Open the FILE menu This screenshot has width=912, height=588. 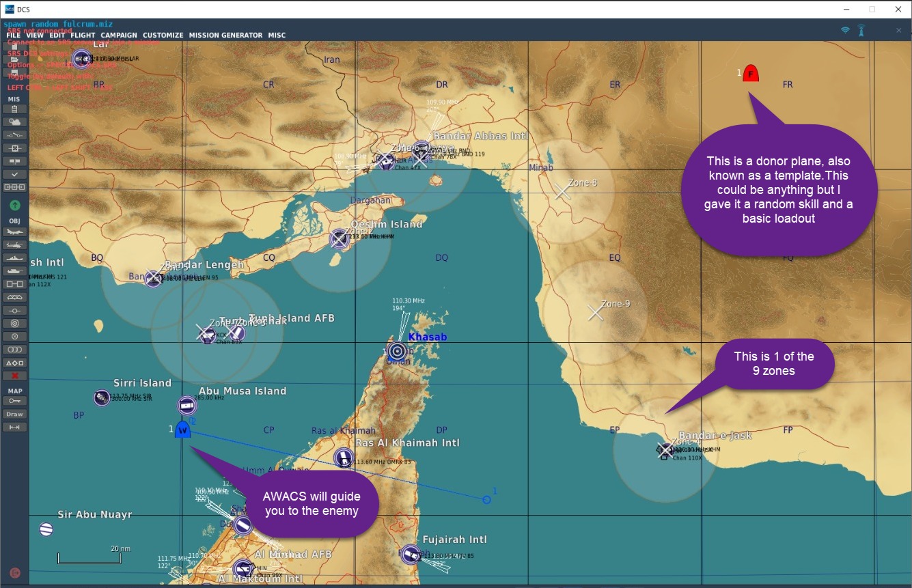tap(13, 36)
